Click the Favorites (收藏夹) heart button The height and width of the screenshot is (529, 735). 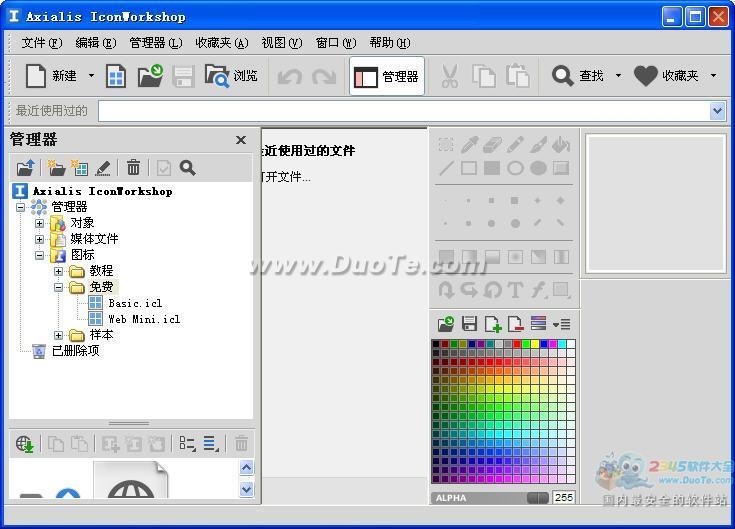pos(666,76)
